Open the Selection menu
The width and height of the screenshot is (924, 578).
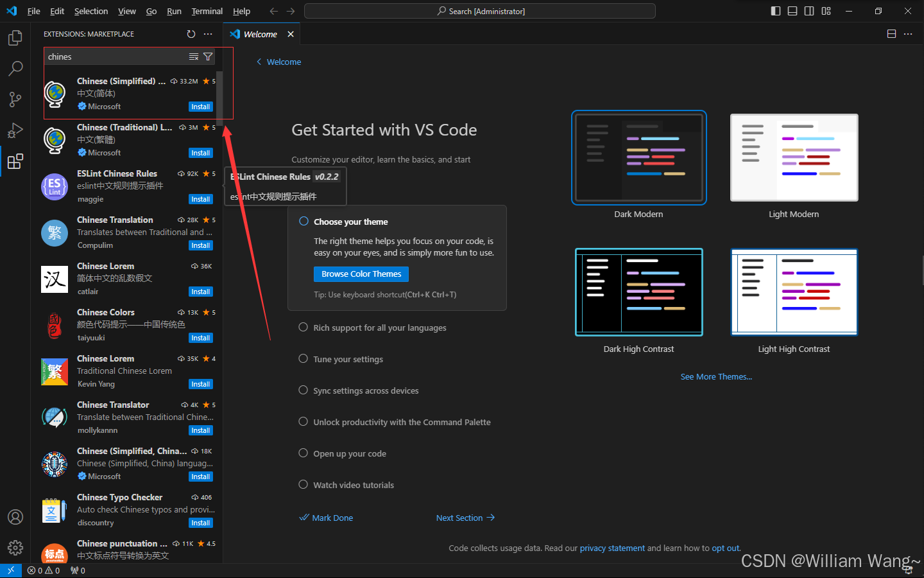91,11
